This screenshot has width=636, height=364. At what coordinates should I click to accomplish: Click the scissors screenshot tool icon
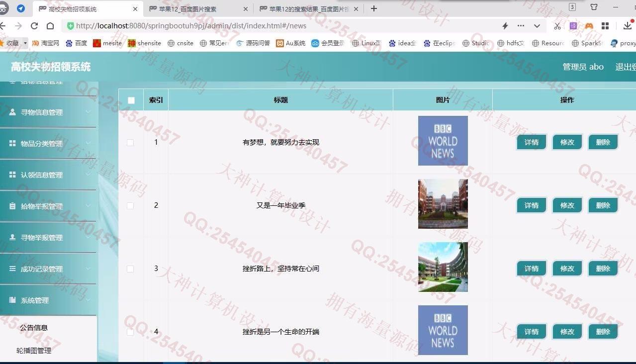pyautogui.click(x=557, y=26)
